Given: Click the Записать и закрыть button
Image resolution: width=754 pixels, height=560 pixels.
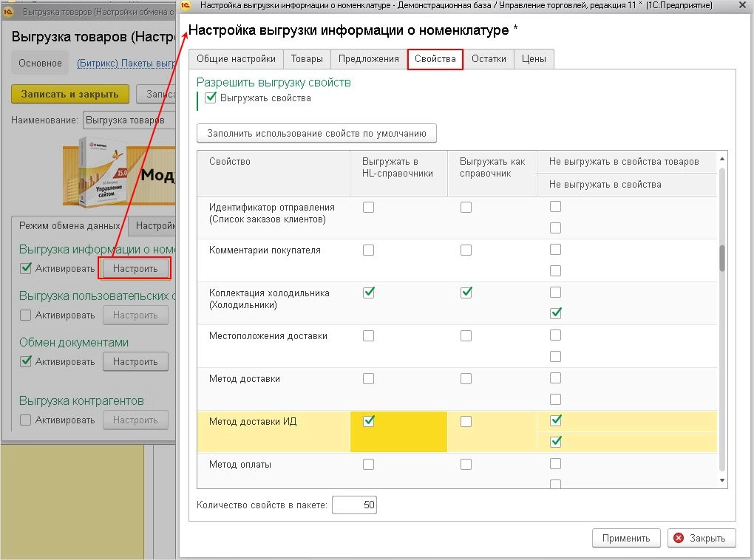Looking at the screenshot, I should point(69,94).
